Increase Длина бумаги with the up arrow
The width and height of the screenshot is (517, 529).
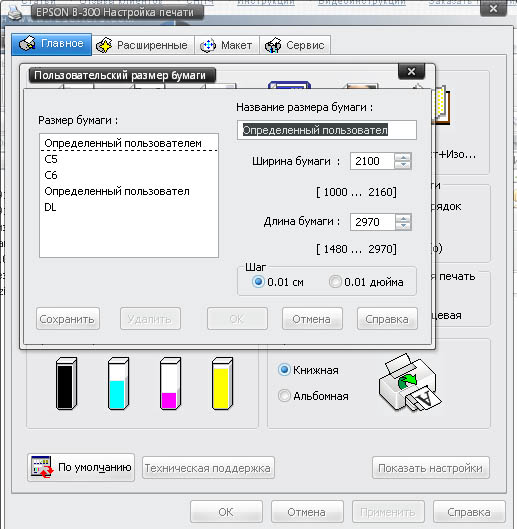click(x=403, y=218)
